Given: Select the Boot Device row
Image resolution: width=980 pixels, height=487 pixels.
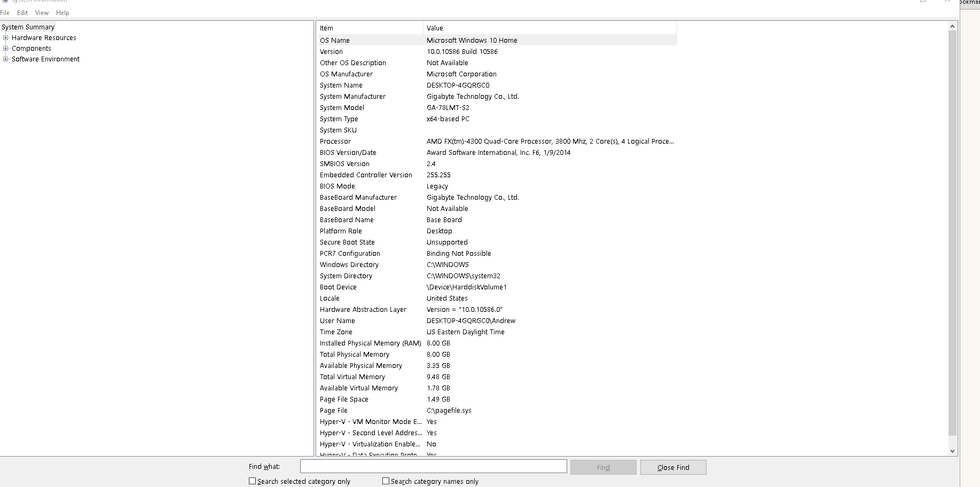Looking at the screenshot, I should tap(498, 287).
